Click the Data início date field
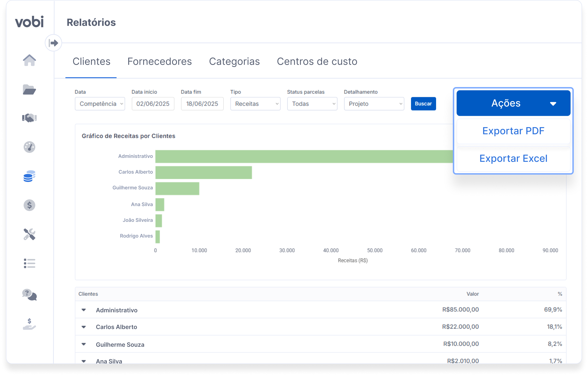 [x=153, y=104]
